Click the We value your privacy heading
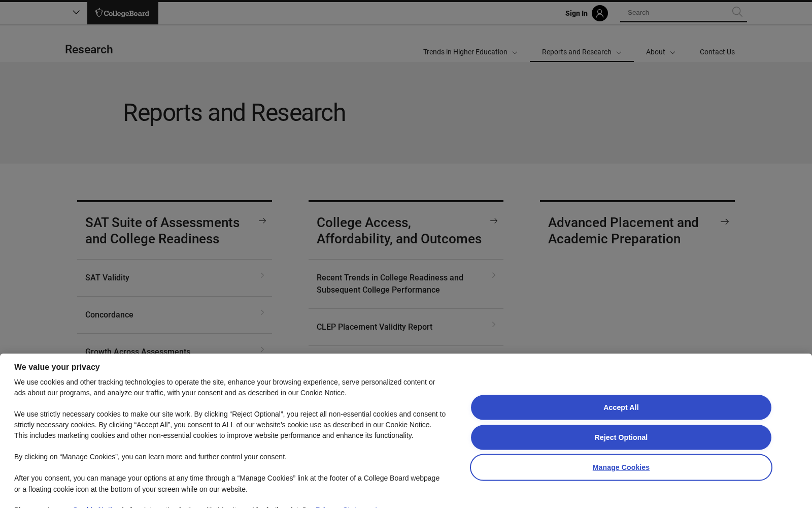Screen dimensions: 812x508 57,367
